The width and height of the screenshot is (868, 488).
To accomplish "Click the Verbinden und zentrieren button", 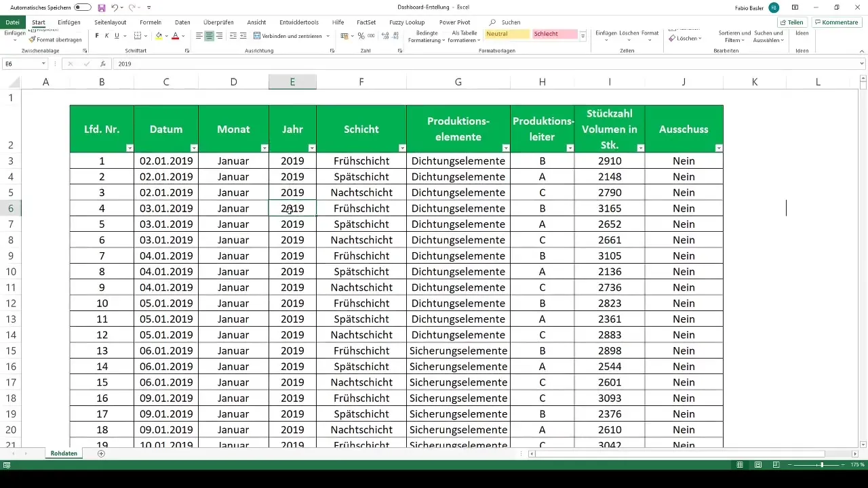I will [x=288, y=36].
